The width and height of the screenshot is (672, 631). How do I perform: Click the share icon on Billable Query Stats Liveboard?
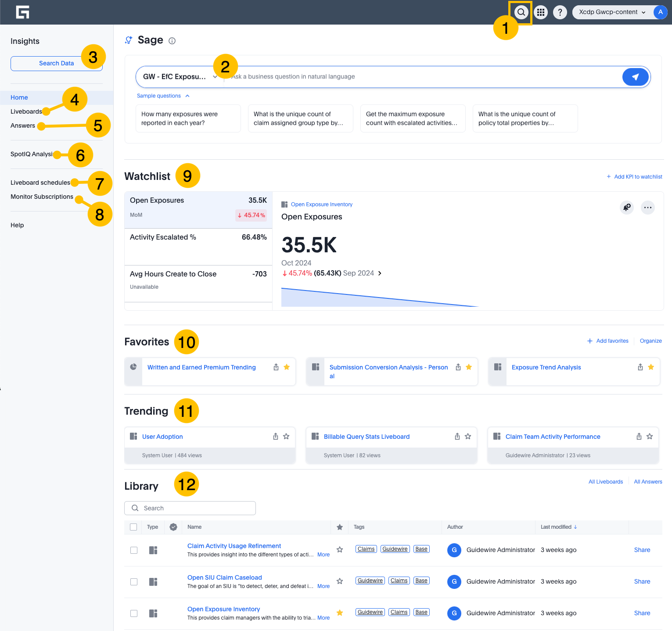(x=457, y=436)
